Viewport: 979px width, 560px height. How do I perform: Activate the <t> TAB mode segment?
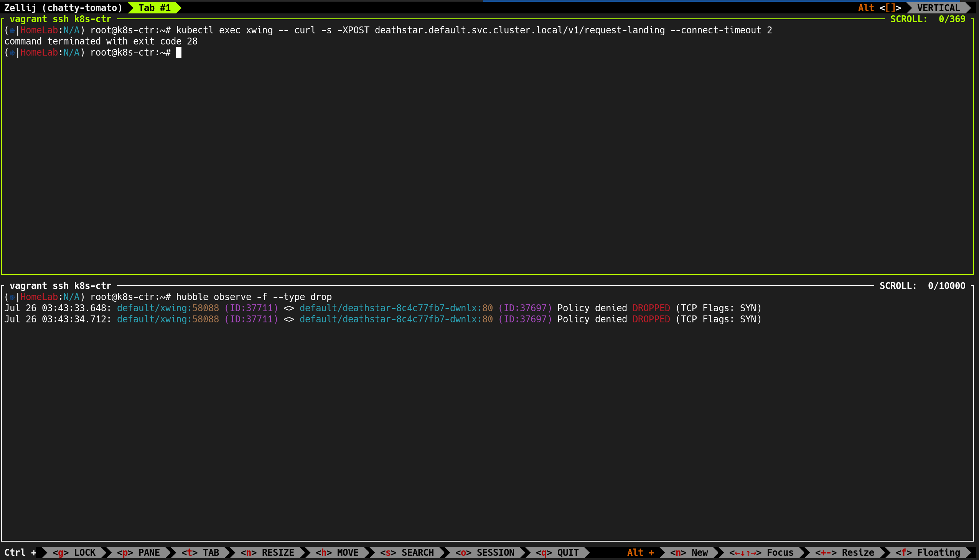(x=200, y=552)
